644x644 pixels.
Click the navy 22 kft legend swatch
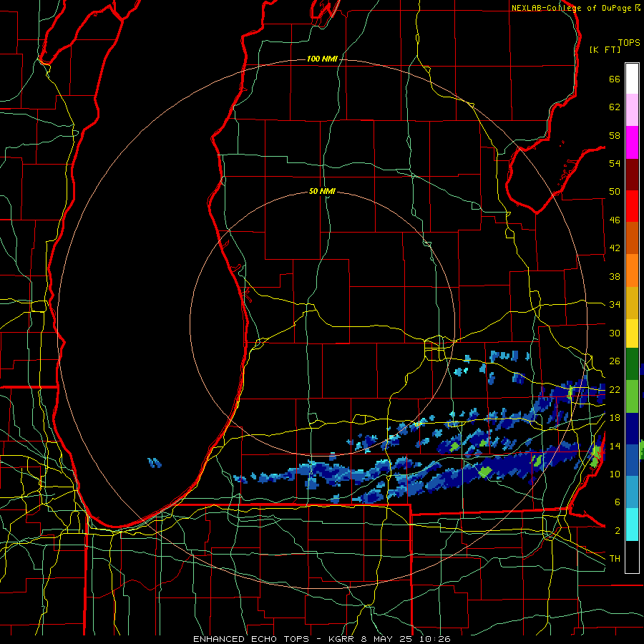click(632, 429)
